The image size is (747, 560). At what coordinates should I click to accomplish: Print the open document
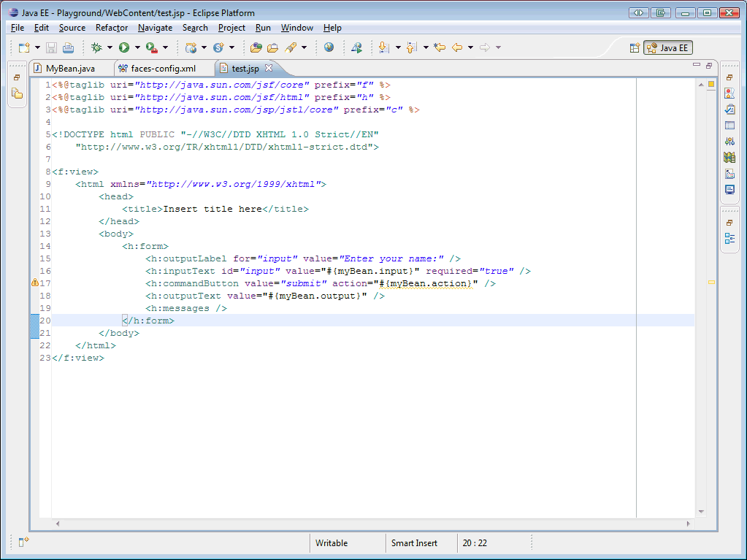pos(66,47)
